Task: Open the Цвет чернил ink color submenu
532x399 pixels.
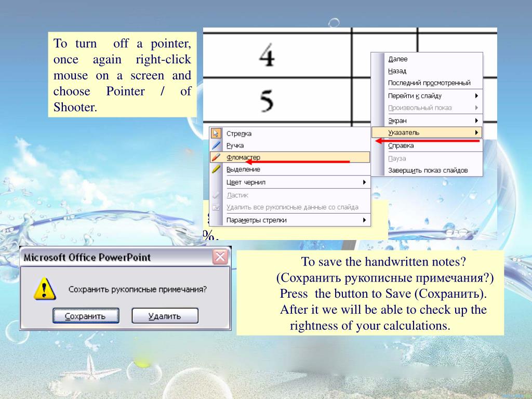Action: pos(290,182)
